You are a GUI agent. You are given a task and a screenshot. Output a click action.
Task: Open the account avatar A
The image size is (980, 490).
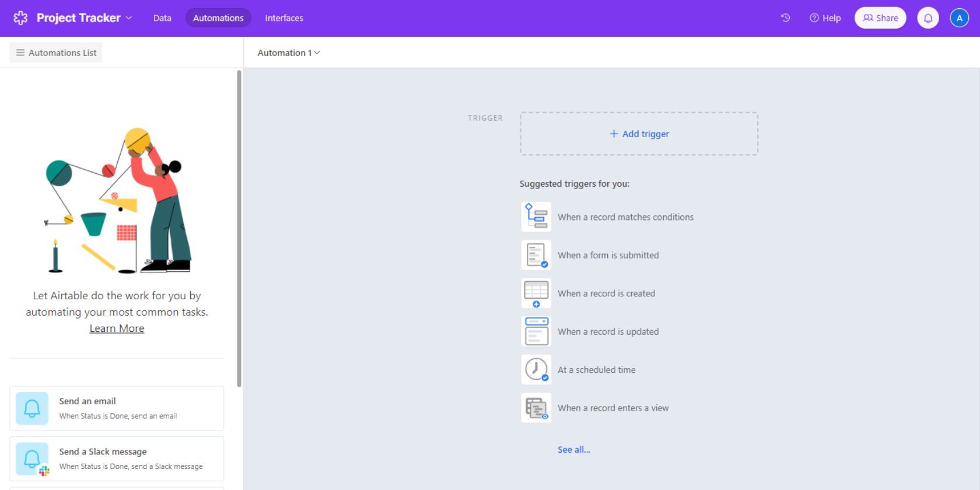(959, 18)
